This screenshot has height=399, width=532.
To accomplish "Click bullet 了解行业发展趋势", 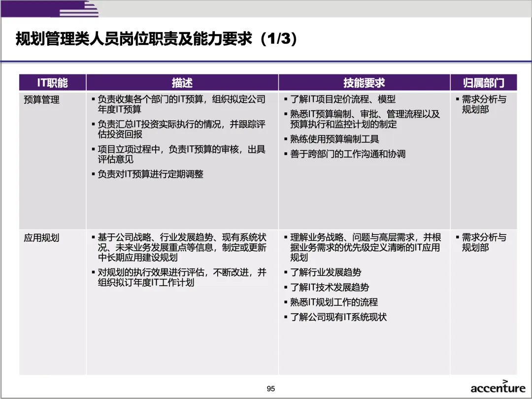I will coord(323,272).
